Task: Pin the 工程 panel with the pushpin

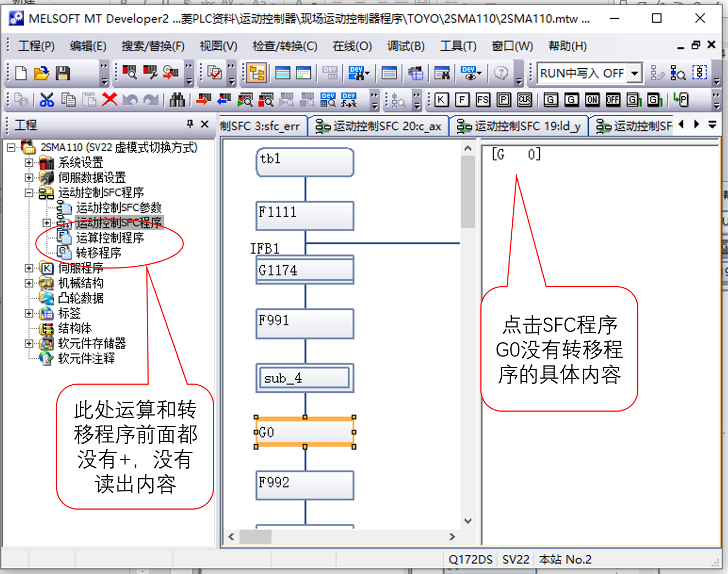Action: pyautogui.click(x=190, y=124)
